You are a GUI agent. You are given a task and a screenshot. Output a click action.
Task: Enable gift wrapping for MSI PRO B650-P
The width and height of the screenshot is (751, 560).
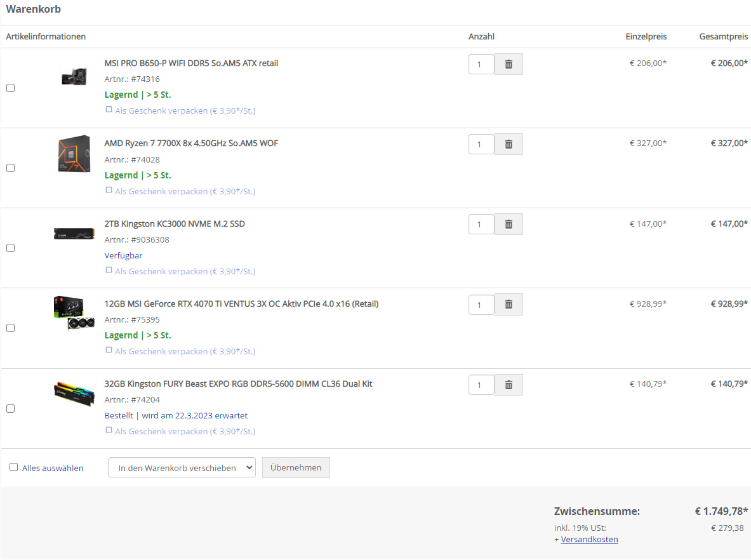point(109,110)
